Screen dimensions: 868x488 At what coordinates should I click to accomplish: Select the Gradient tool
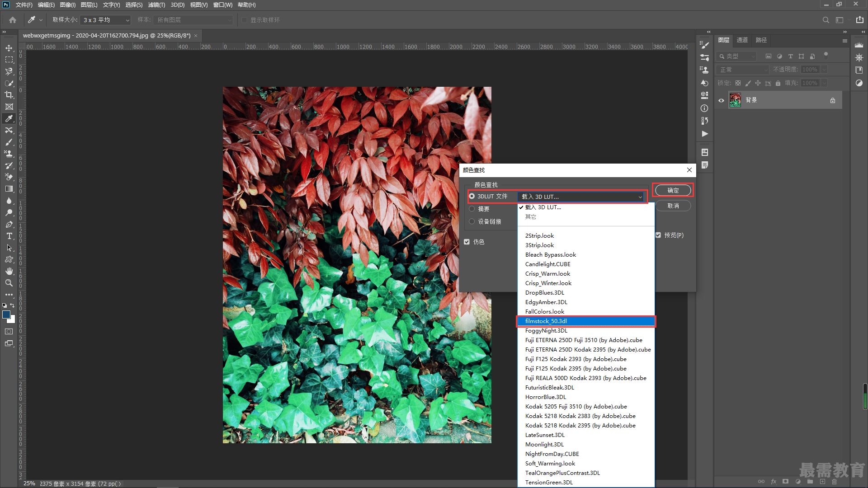pos(9,189)
